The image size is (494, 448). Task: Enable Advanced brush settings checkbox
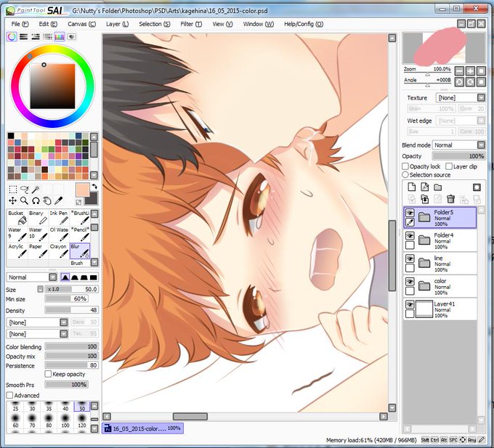[x=9, y=396]
